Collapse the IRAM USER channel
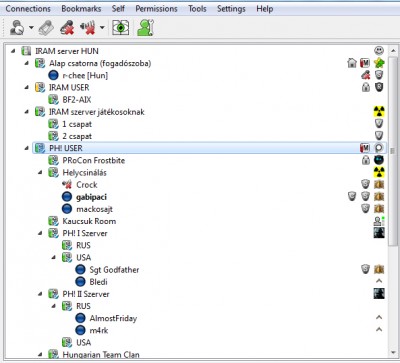 point(27,87)
